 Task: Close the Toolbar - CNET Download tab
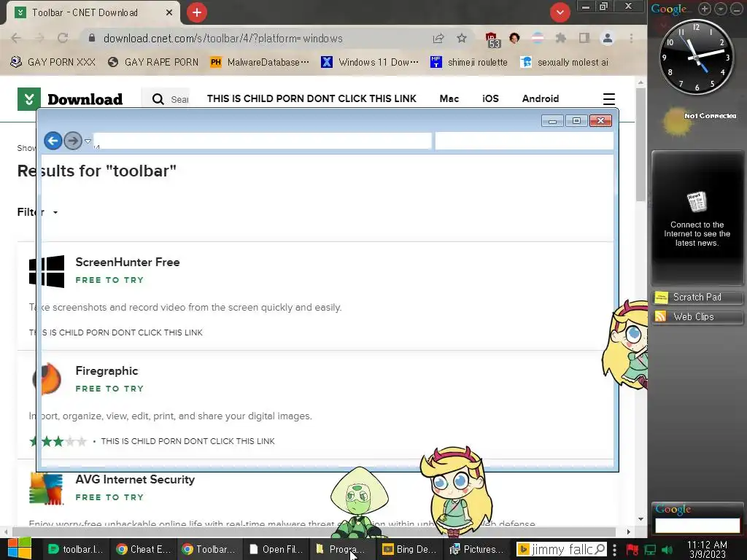pyautogui.click(x=169, y=13)
